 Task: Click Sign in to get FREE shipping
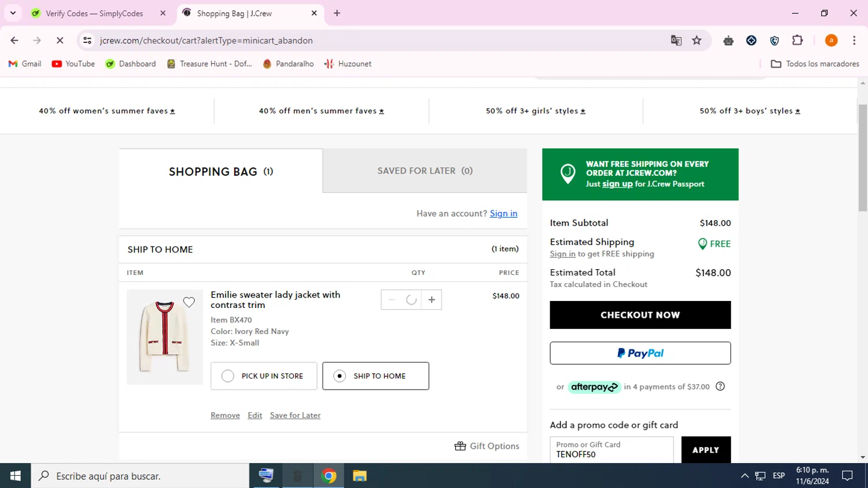(x=562, y=254)
